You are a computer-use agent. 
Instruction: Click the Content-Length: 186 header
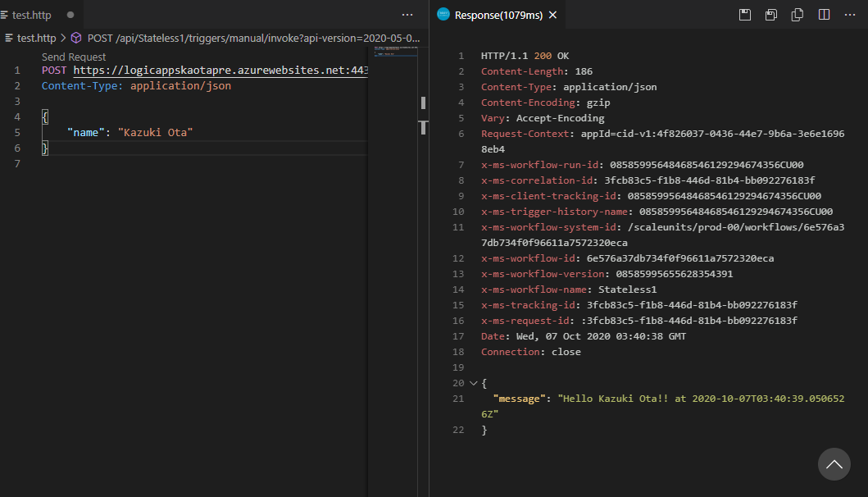point(536,71)
